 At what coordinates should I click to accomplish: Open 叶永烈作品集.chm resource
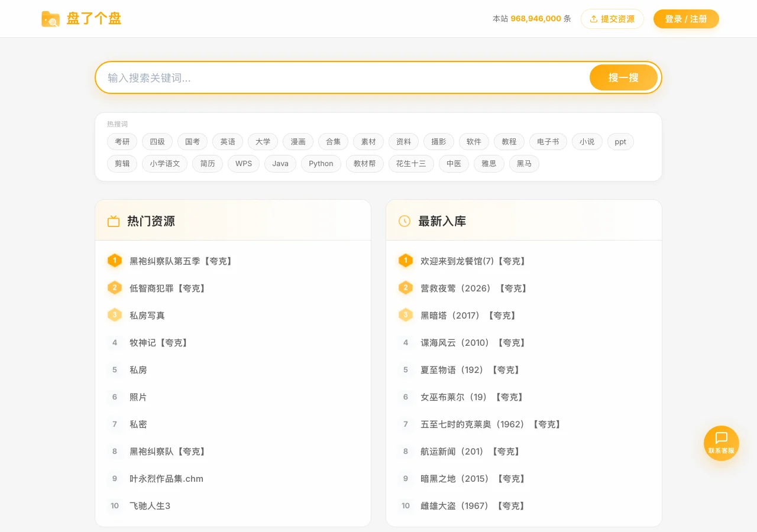[167, 478]
